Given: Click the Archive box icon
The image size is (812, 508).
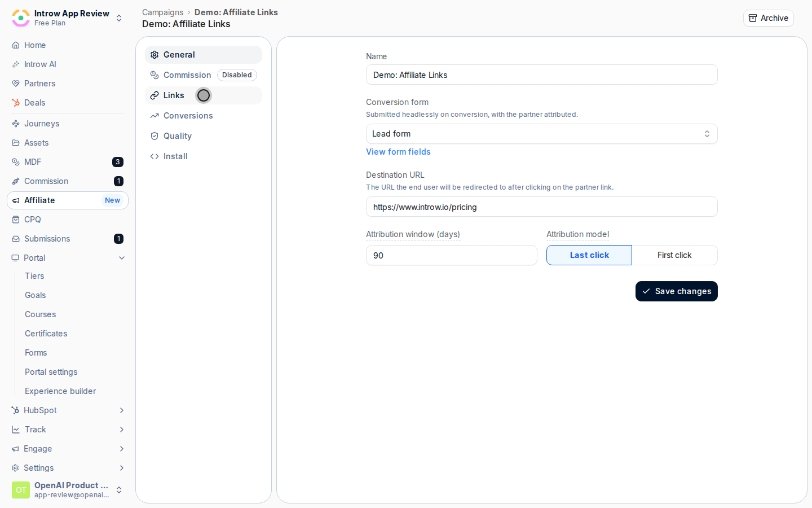Looking at the screenshot, I should click(753, 18).
